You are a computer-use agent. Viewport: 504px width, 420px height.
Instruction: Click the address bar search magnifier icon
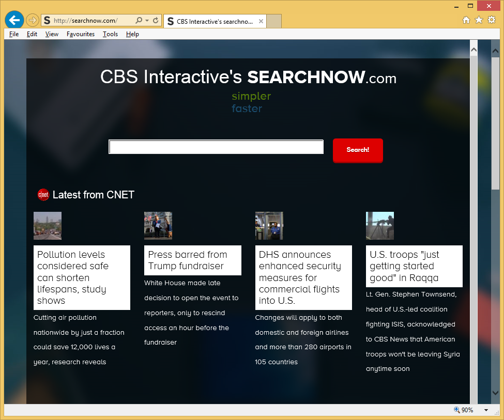click(x=139, y=21)
